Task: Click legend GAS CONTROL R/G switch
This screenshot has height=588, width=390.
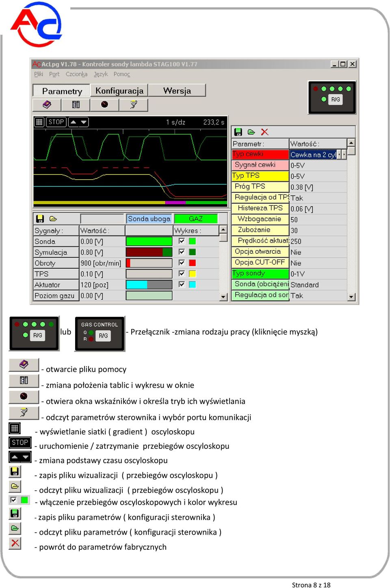Action: 100,333
